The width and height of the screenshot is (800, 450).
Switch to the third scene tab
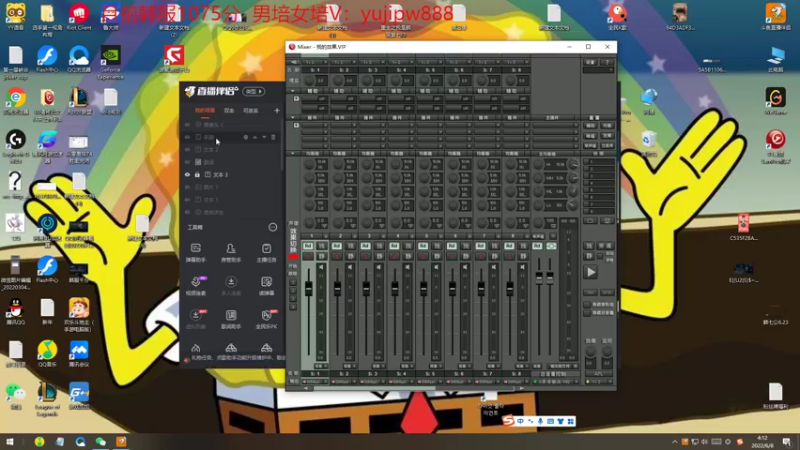click(251, 110)
